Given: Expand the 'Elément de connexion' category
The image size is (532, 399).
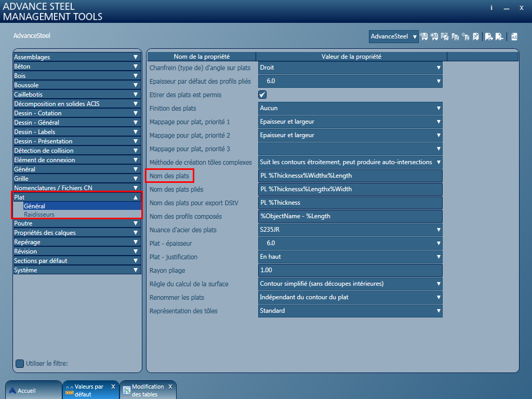Looking at the screenshot, I should tap(77, 159).
